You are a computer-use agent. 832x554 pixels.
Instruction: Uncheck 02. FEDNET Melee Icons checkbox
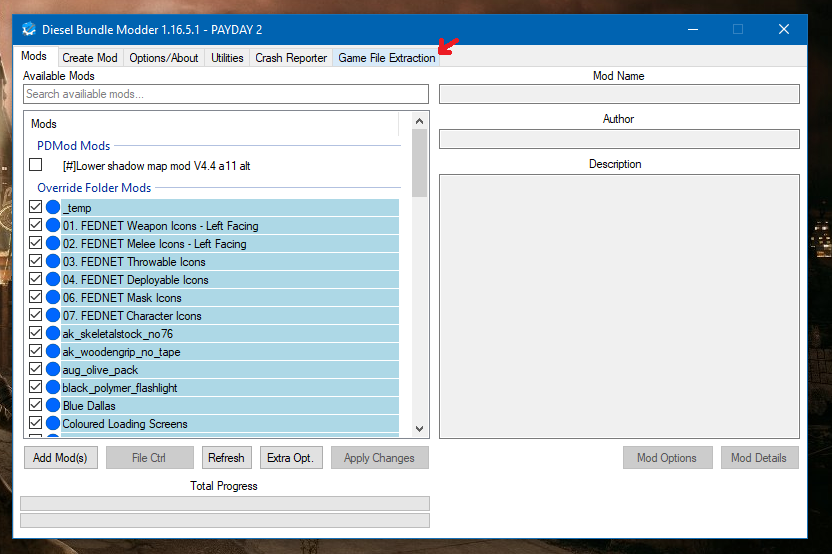[36, 243]
